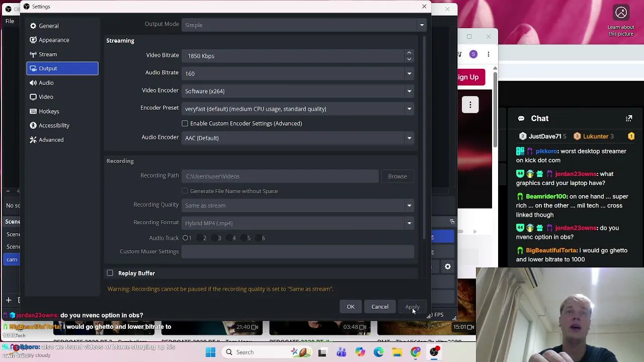Open Copilot from the taskbar

360,352
